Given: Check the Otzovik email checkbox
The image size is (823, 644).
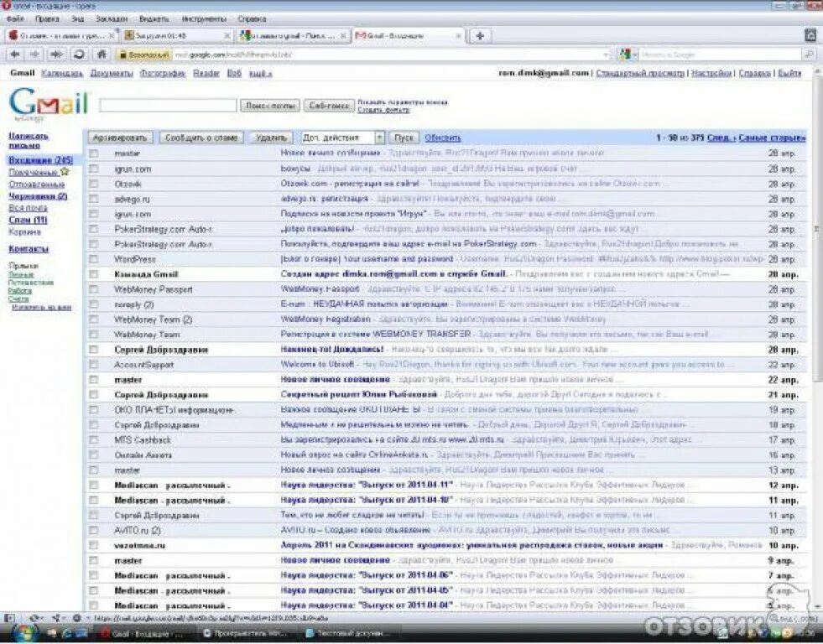Looking at the screenshot, I should [94, 184].
